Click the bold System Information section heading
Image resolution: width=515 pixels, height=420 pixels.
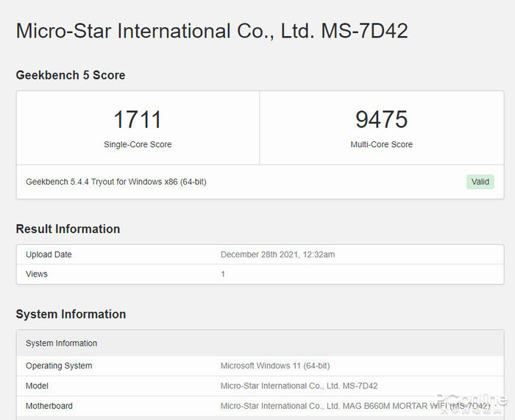click(x=71, y=314)
